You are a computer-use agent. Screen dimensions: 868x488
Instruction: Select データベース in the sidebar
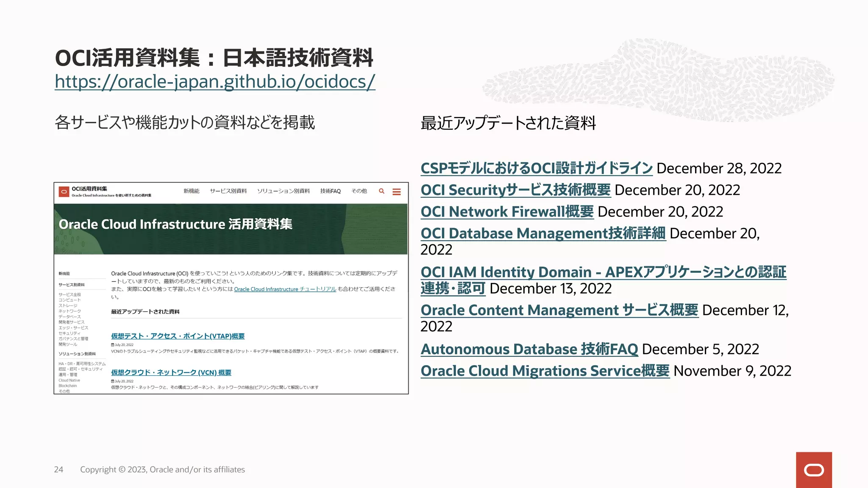70,316
